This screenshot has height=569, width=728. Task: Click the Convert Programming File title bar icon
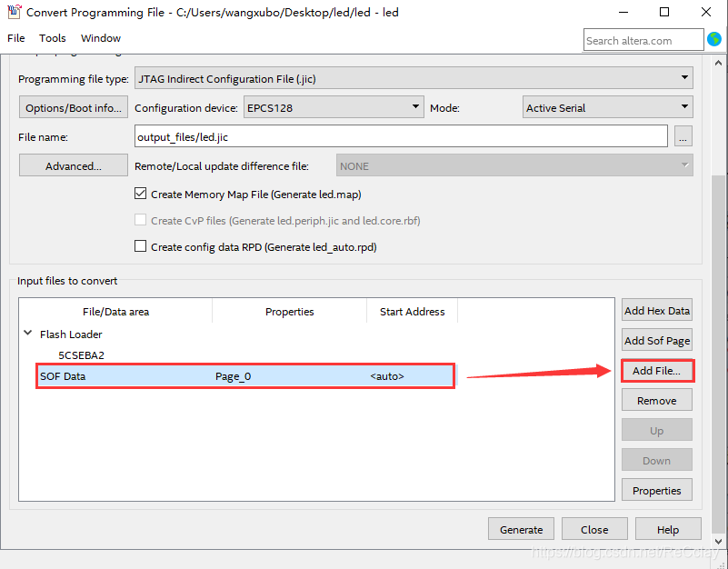click(x=14, y=11)
